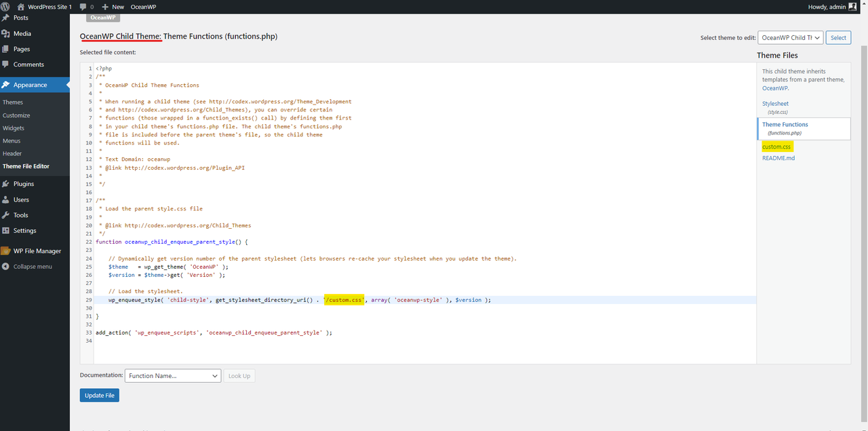Click the Media sidebar icon
Viewport: 868px width, 431px height.
pos(6,33)
